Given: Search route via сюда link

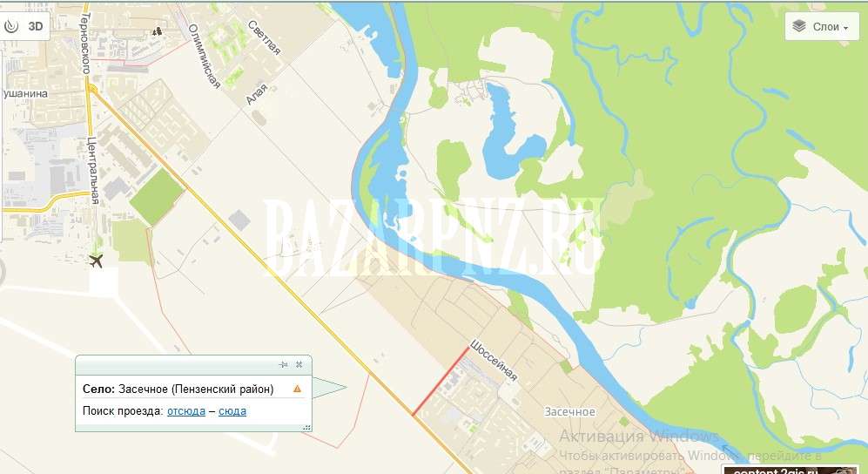Looking at the screenshot, I should (x=232, y=411).
